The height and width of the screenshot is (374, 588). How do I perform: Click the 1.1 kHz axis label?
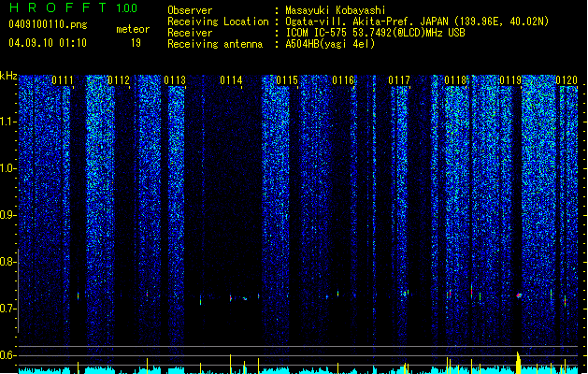click(x=7, y=122)
